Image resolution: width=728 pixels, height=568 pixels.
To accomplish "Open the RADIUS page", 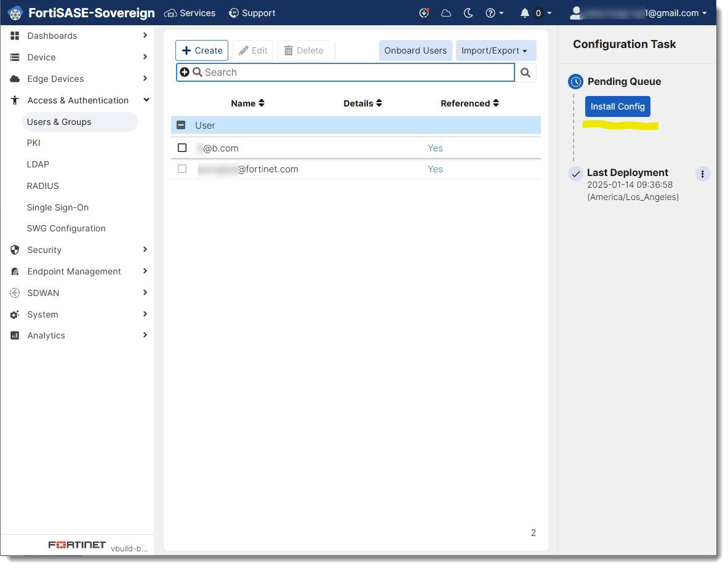I will 42,186.
